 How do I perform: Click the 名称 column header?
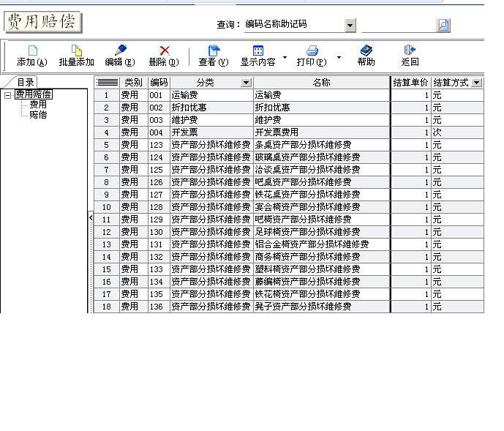tap(321, 83)
